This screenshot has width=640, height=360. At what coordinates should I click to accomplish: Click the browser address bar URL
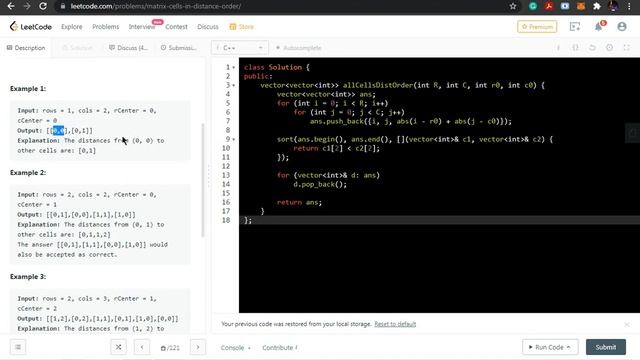(x=156, y=6)
